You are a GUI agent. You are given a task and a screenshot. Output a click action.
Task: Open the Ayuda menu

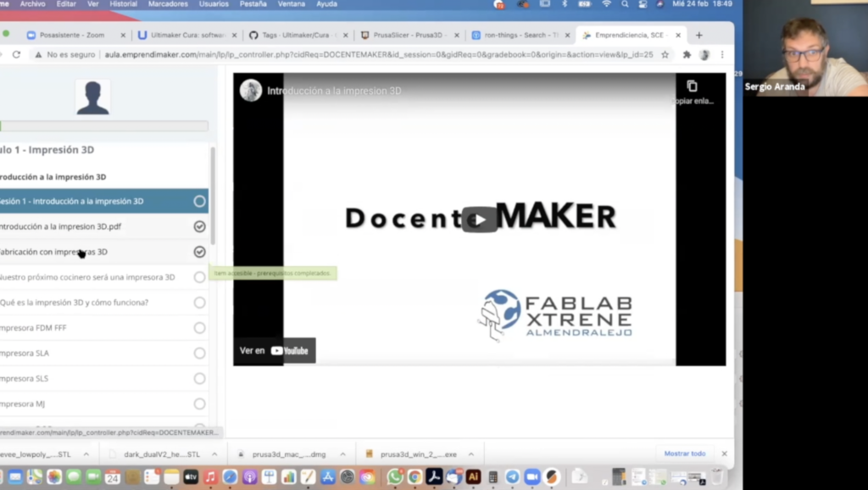click(326, 4)
